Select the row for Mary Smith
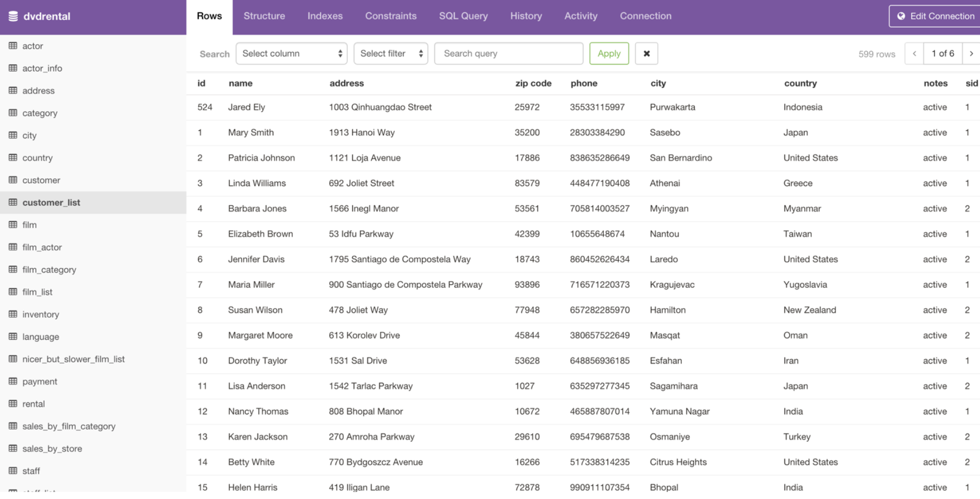980x499 pixels. 374,132
